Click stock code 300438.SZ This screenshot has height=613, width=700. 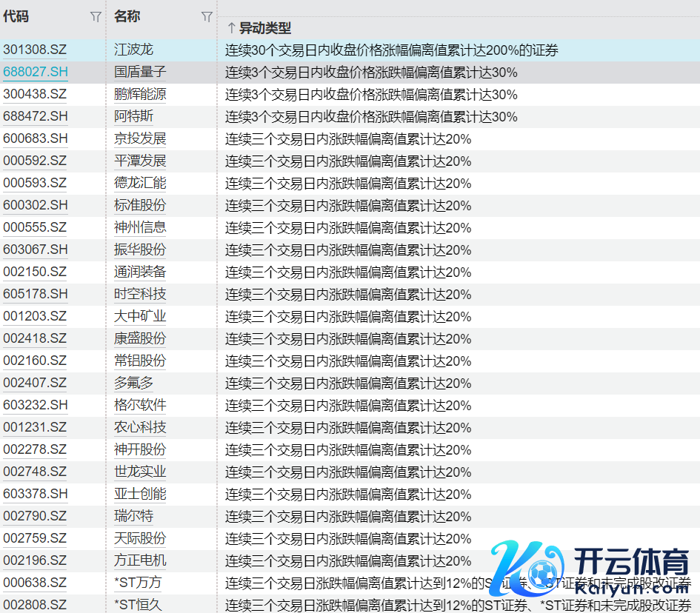point(35,94)
